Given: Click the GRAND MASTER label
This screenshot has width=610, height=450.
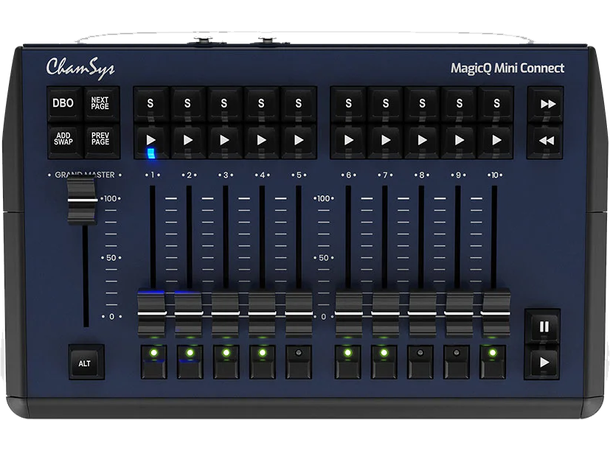Looking at the screenshot, I should click(85, 175).
